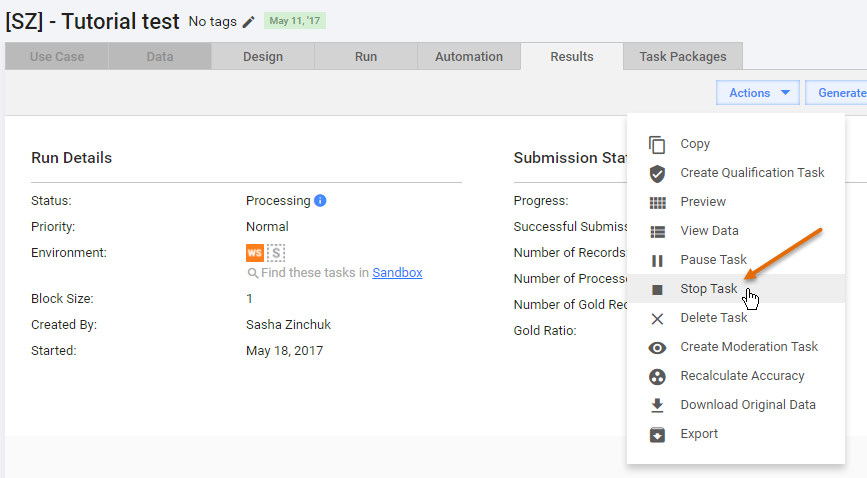This screenshot has width=867, height=478.
Task: Click the Preview grid icon
Action: [x=657, y=202]
